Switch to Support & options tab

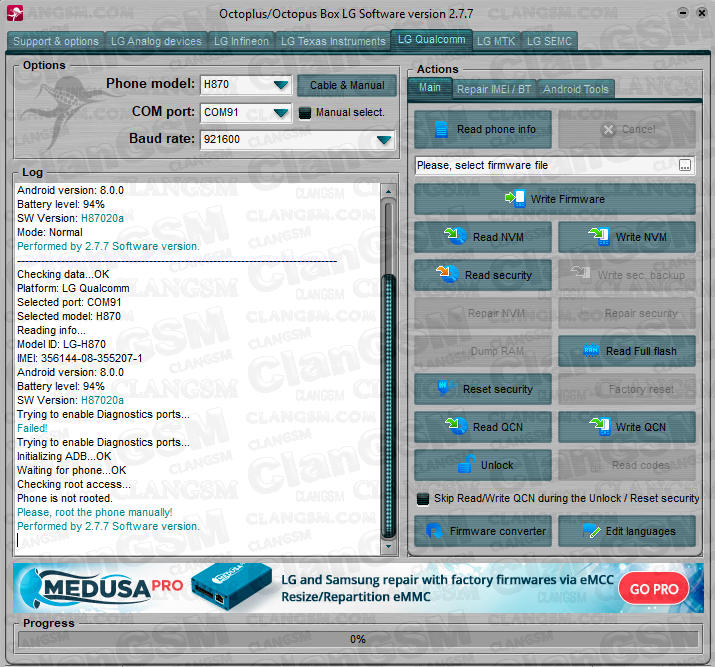point(56,41)
